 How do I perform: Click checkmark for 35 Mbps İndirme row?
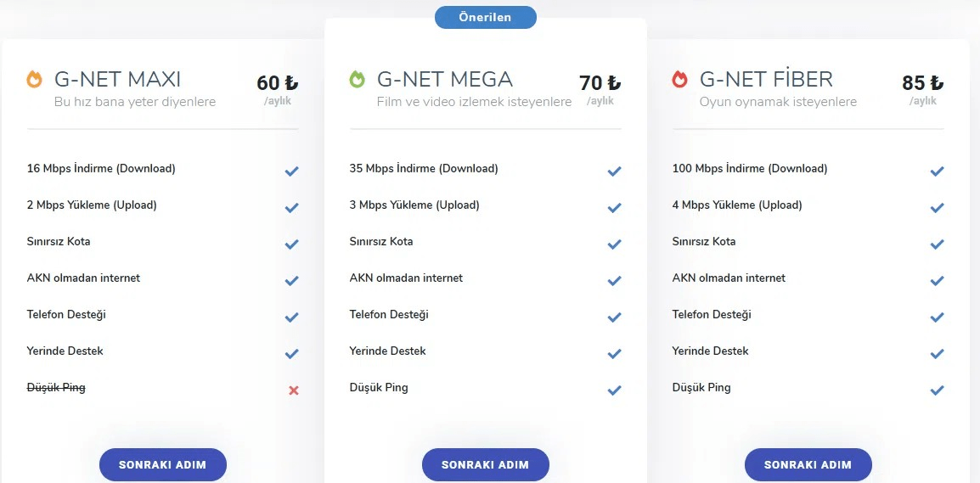pyautogui.click(x=614, y=171)
